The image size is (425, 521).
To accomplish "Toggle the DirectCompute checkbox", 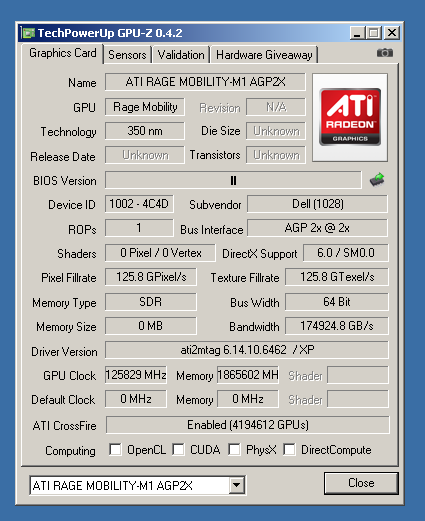I will 289,449.
